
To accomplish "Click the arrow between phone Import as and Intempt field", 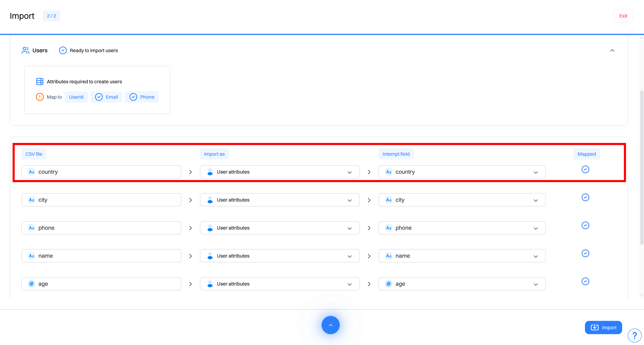I will tap(369, 228).
